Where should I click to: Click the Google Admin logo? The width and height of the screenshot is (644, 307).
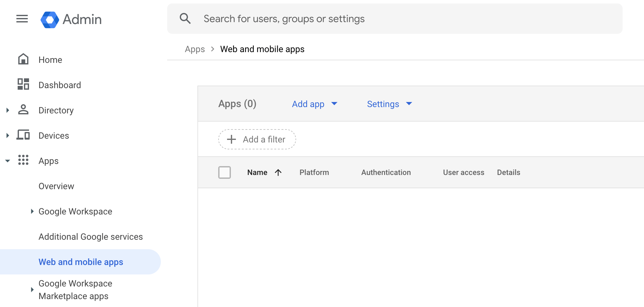pyautogui.click(x=50, y=20)
